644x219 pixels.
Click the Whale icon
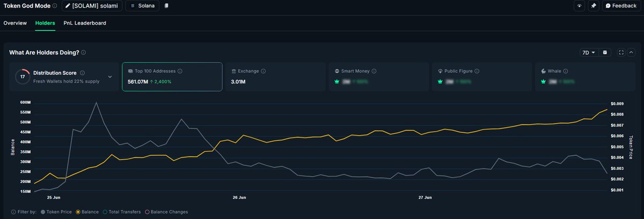click(x=543, y=71)
